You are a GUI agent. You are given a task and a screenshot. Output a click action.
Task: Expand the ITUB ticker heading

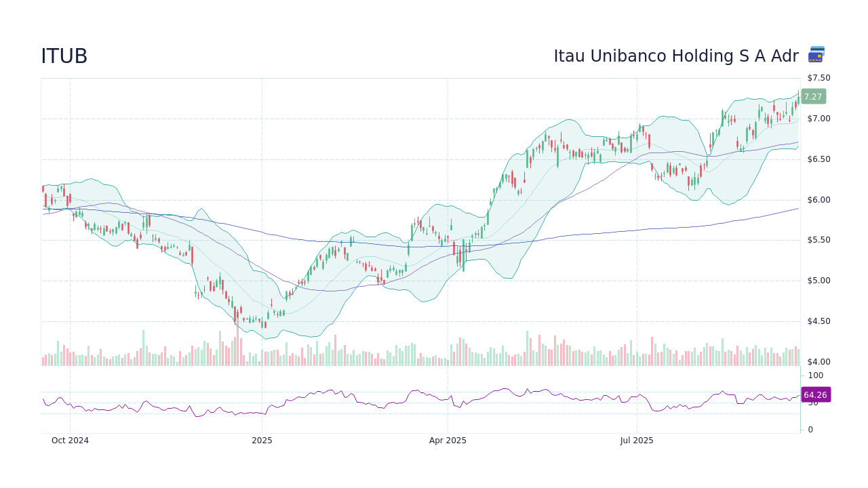point(64,56)
